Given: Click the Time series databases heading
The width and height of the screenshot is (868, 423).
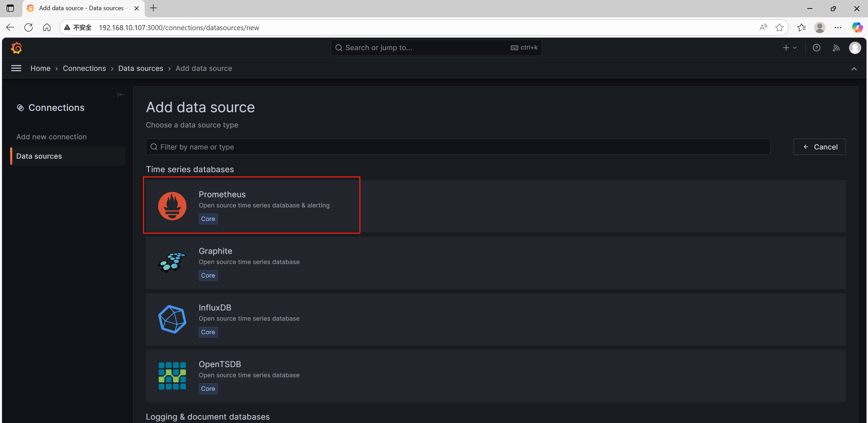Looking at the screenshot, I should click(190, 169).
